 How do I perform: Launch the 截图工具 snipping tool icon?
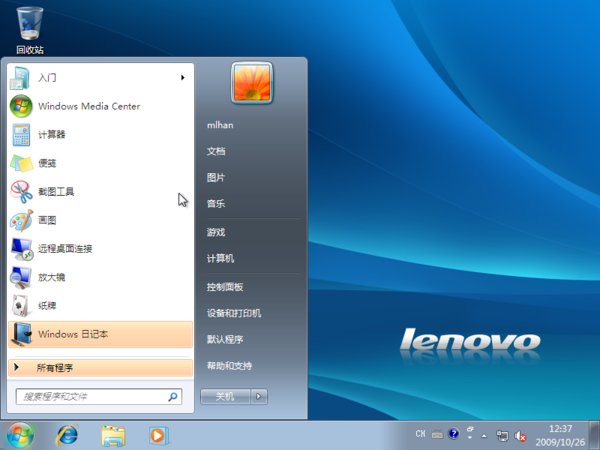pyautogui.click(x=21, y=191)
